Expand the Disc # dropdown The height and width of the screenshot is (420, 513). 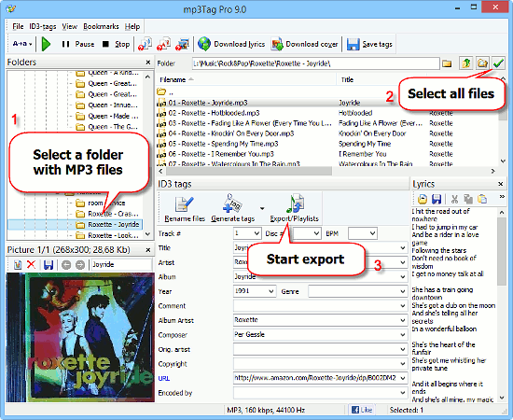(316, 233)
